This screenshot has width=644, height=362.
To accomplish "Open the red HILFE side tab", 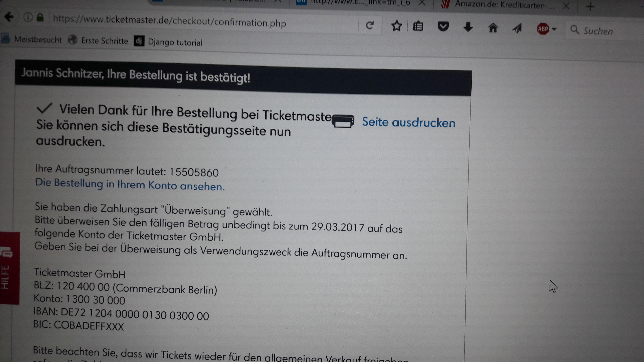I will [10, 268].
